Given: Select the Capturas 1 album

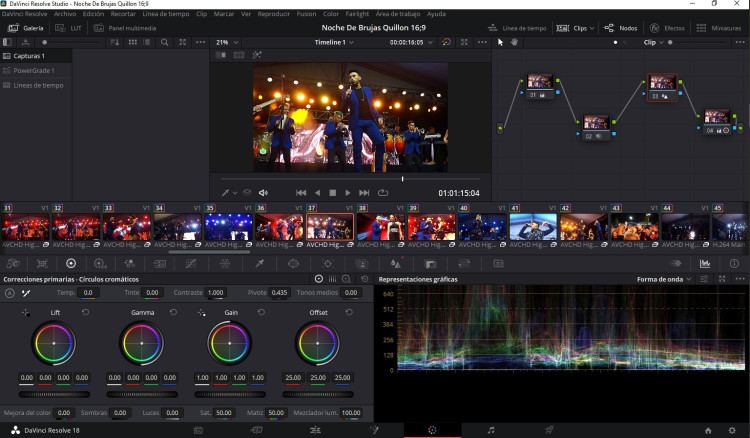Looking at the screenshot, I should click(x=36, y=56).
